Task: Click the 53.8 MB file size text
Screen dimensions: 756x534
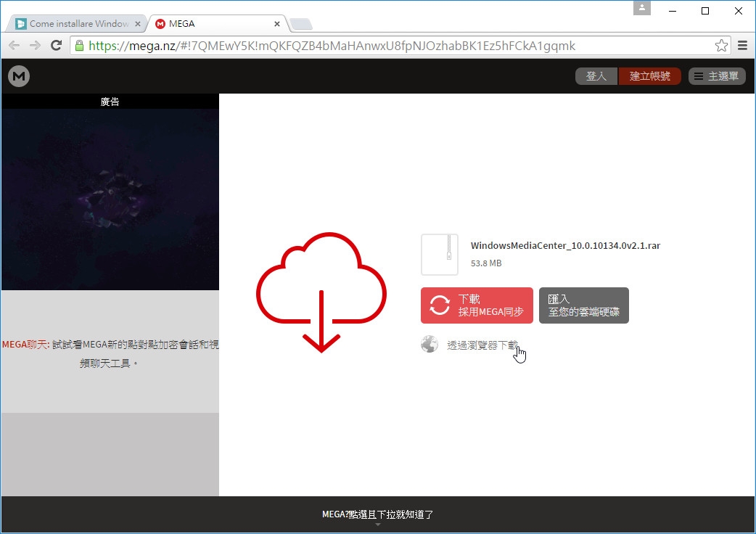Action: [x=486, y=263]
